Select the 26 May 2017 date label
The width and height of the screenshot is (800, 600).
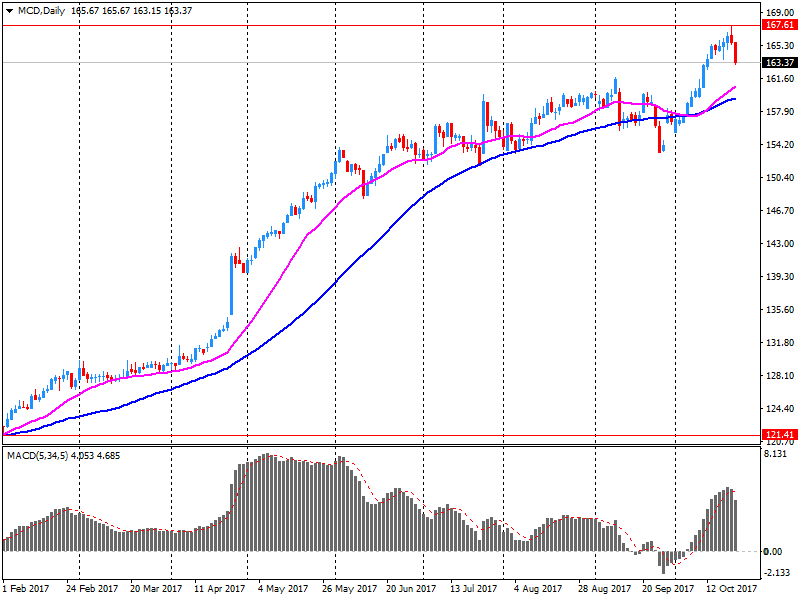click(x=349, y=588)
